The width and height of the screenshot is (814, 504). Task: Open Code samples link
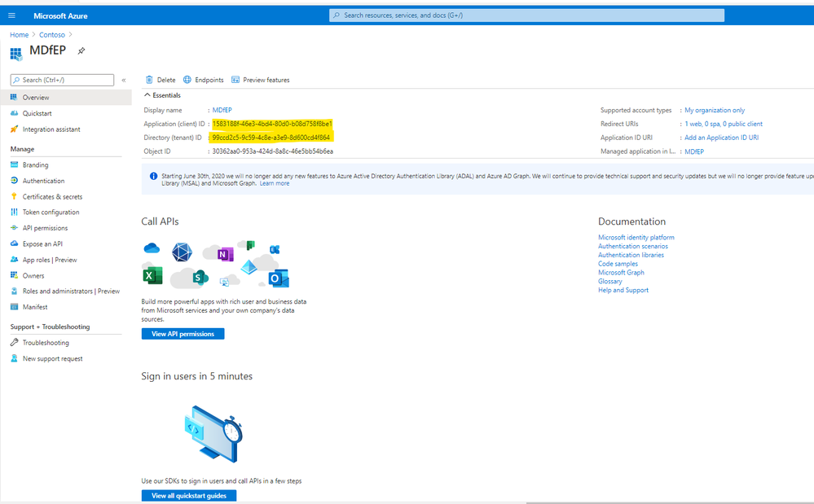(x=618, y=264)
